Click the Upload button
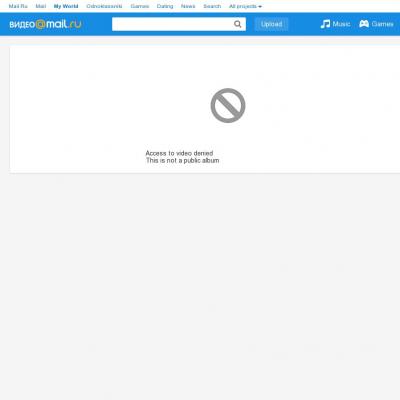The width and height of the screenshot is (400, 400). point(271,24)
